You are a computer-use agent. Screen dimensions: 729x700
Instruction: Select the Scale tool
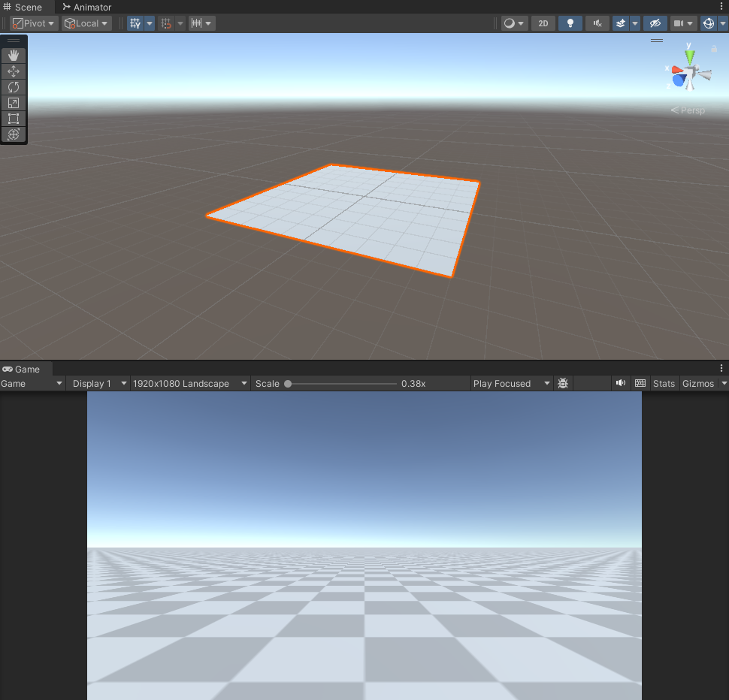(13, 102)
